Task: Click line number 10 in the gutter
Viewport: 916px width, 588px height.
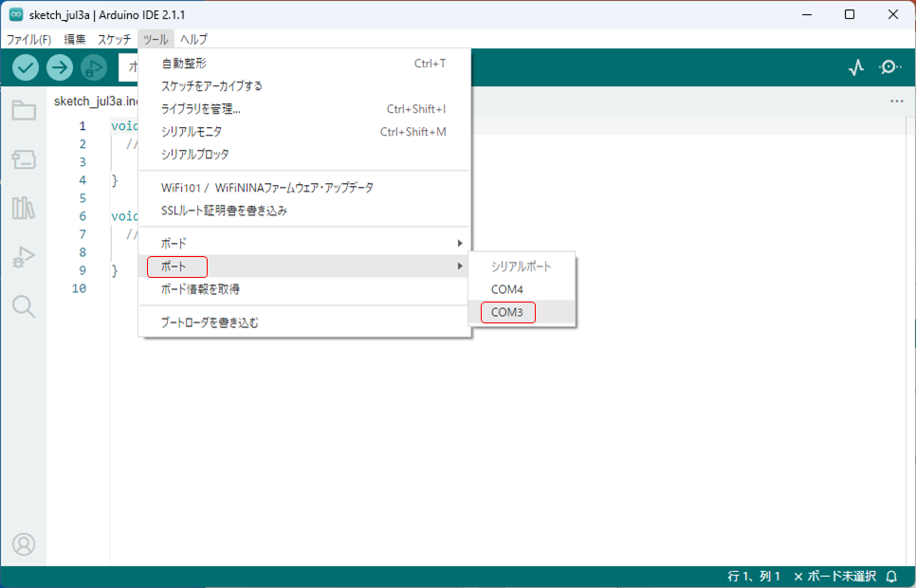Action: pos(79,288)
